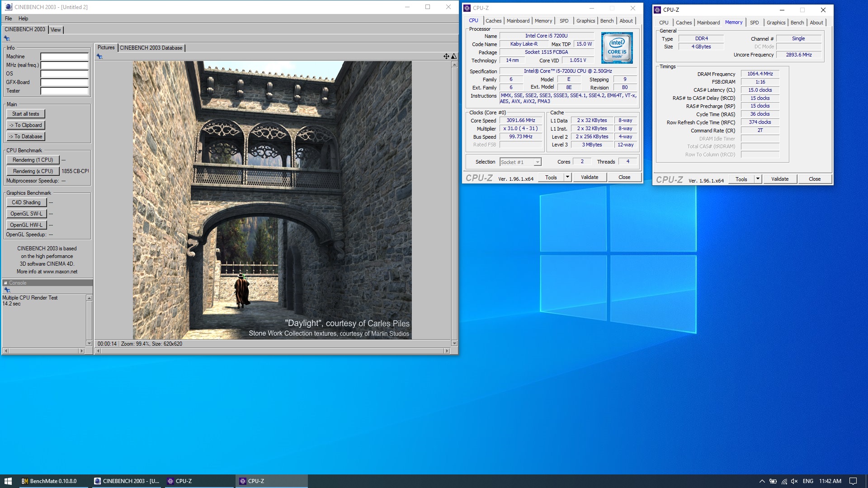Run the OpenGL HW-L benchmark
This screenshot has height=488, width=868.
coord(26,225)
